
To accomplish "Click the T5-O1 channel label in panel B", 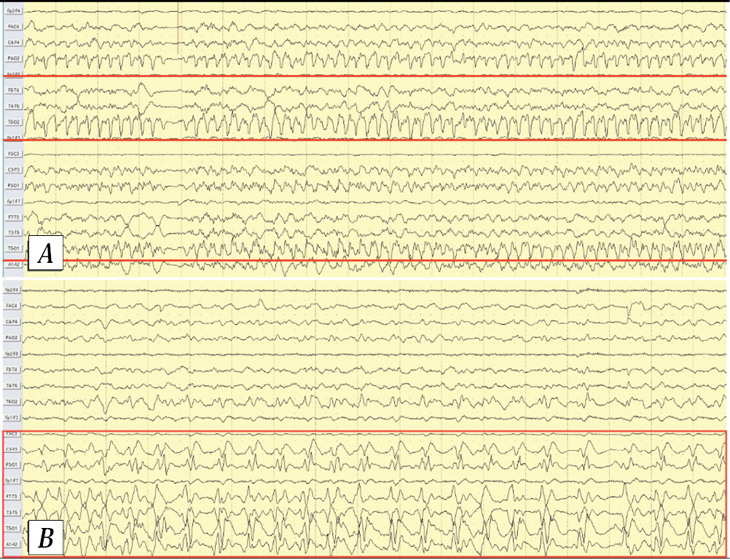I will tap(14, 528).
